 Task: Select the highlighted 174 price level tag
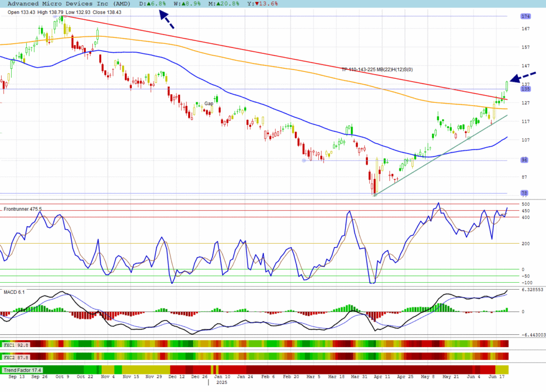pyautogui.click(x=525, y=17)
